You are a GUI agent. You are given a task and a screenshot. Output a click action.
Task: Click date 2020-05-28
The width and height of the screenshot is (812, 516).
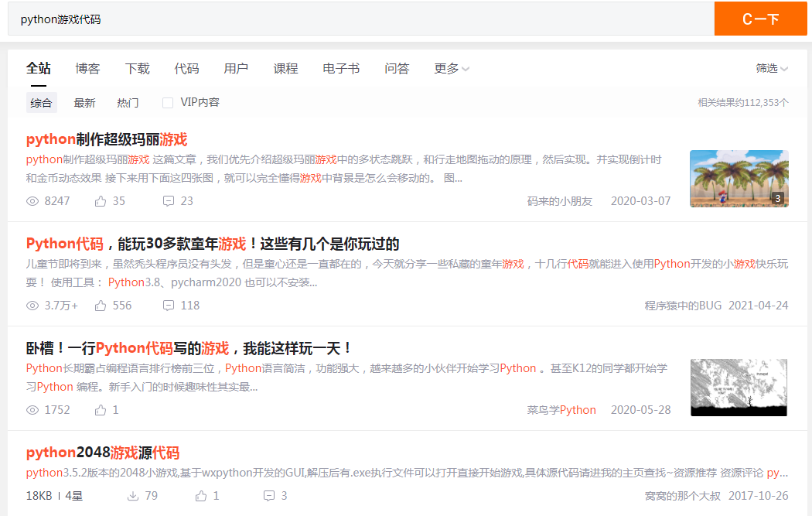(x=640, y=410)
